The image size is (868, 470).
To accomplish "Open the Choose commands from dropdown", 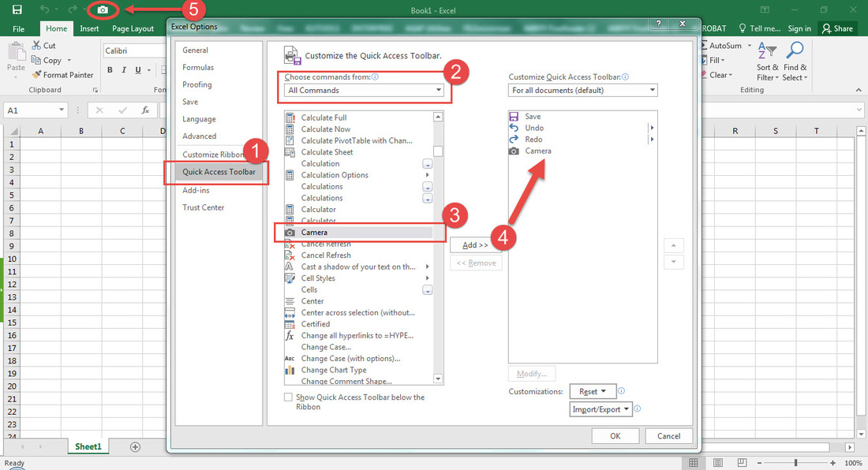I will (365, 90).
